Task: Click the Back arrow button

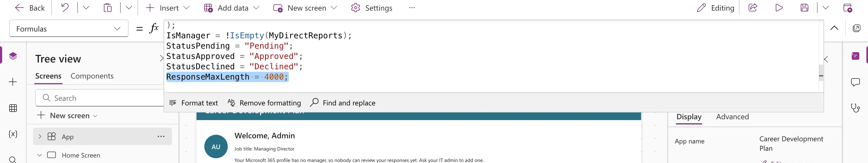Action: click(x=30, y=8)
